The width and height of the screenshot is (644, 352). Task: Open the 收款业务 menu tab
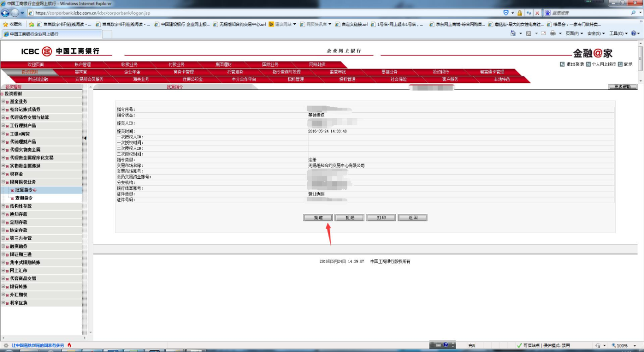click(129, 65)
